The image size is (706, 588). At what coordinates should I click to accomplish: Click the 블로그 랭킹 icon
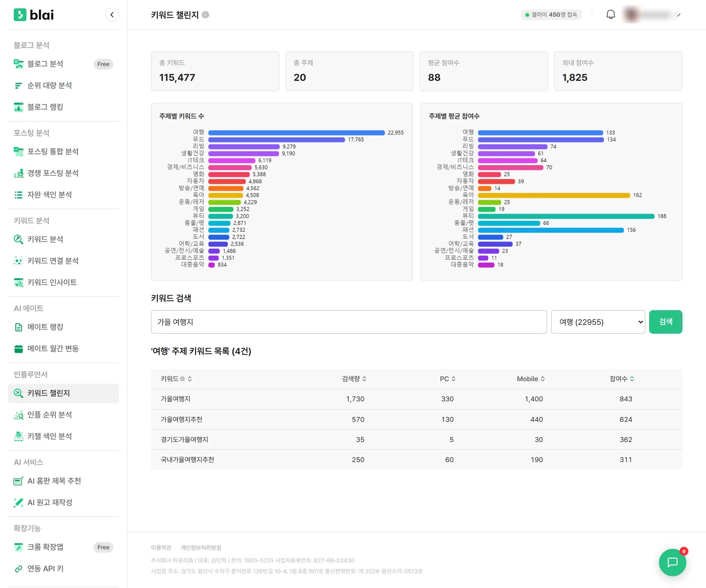(19, 107)
